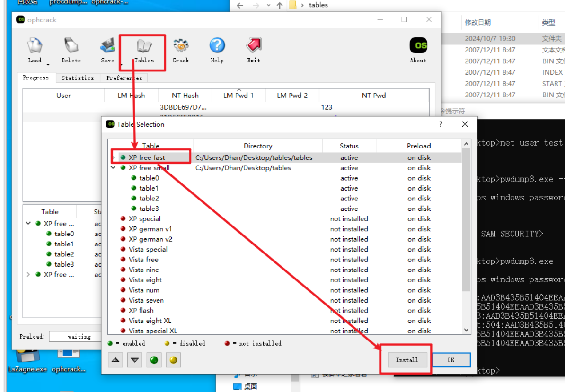Screen dimensions: 565x392
Task: Click the NT Hash column header
Action: (x=185, y=96)
